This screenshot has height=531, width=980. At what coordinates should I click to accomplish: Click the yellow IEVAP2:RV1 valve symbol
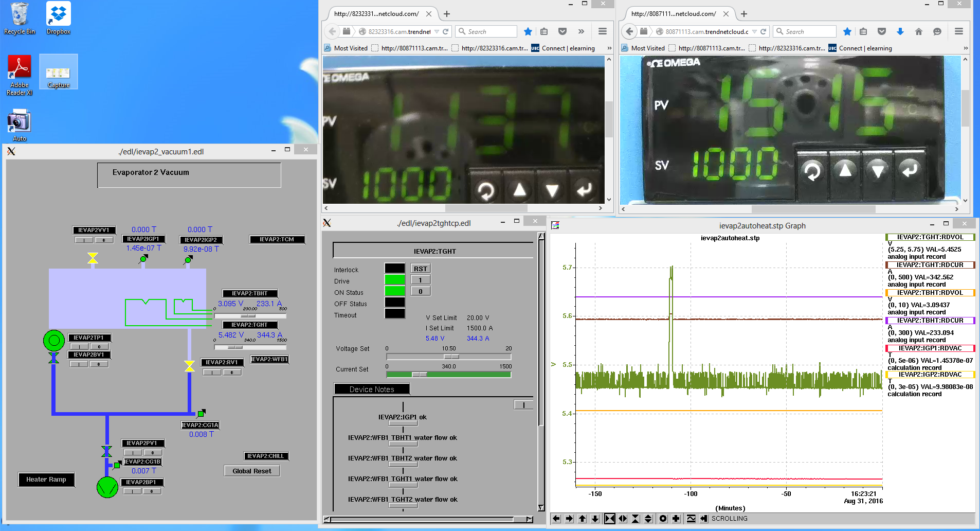(190, 366)
